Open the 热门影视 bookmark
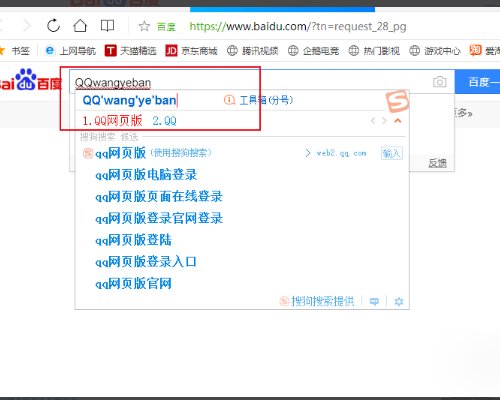 point(374,51)
